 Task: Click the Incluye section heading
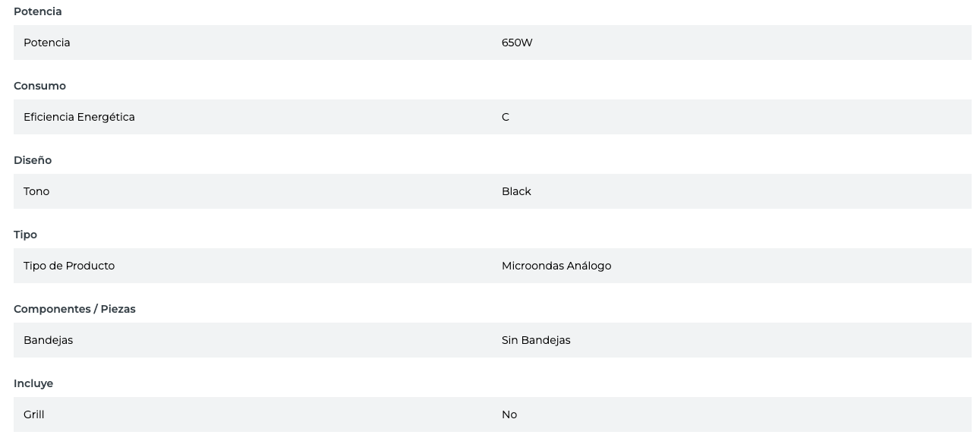pyautogui.click(x=33, y=383)
